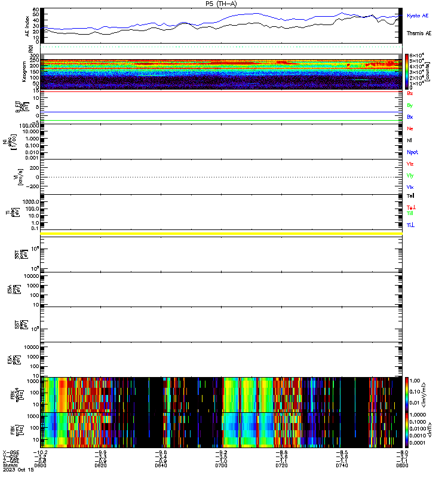Click the blue Vix velocity label
Image resolution: width=448 pixels, height=478 pixels.
point(410,187)
